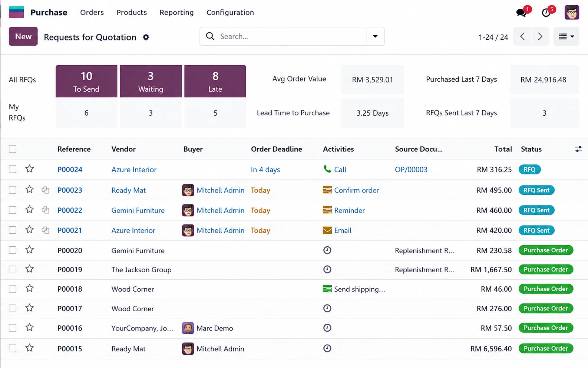Open the user avatar menu
The height and width of the screenshot is (368, 588).
click(572, 12)
